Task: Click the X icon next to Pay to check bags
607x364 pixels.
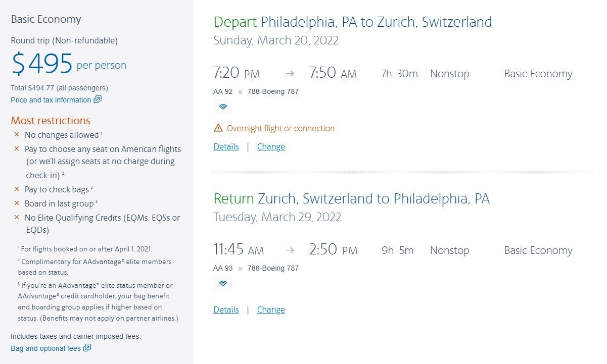Action: (17, 189)
